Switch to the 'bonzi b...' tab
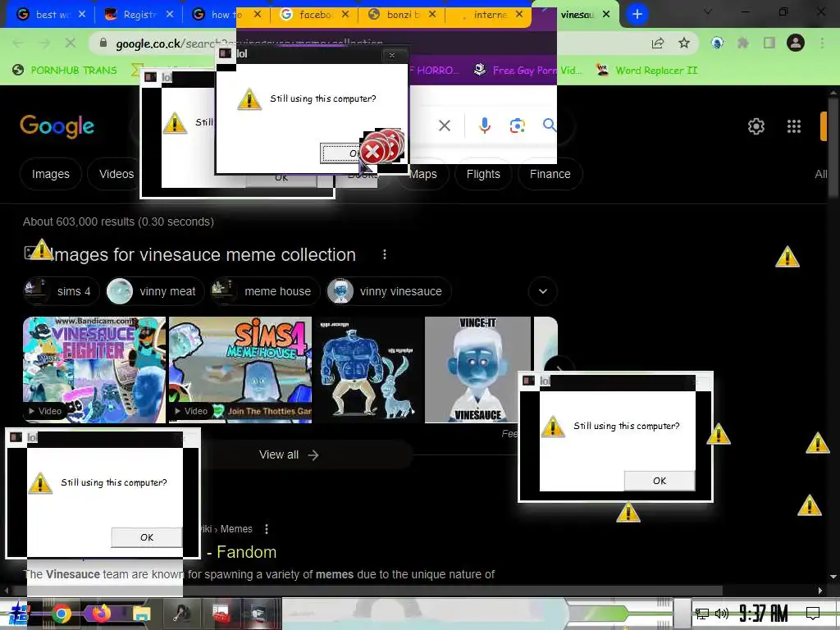 (x=403, y=15)
